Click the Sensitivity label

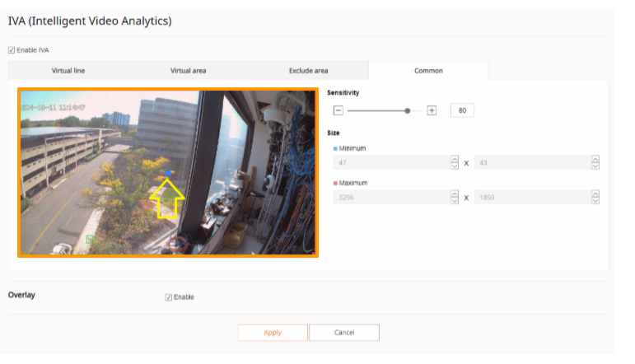pos(343,93)
